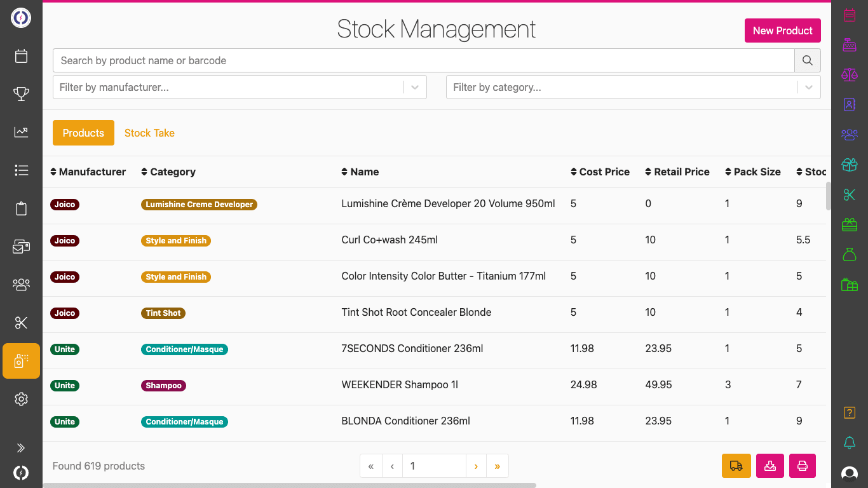Open the category filter dropdown
The width and height of the screenshot is (868, 488).
809,87
